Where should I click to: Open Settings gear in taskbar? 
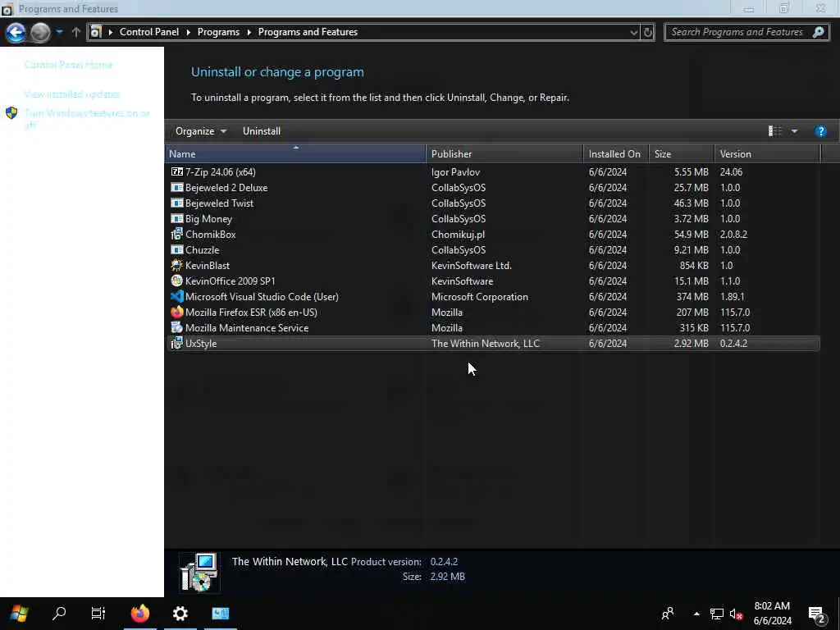click(180, 614)
